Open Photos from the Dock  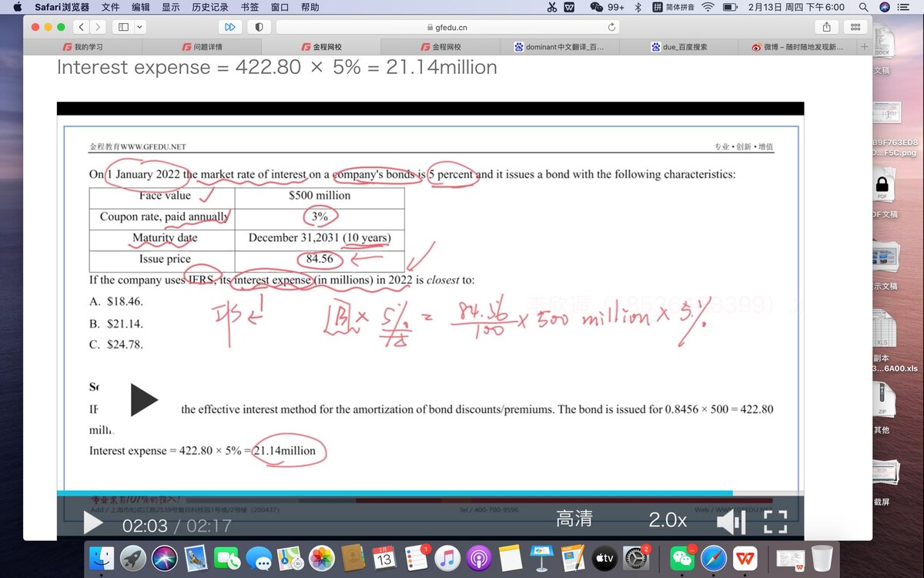coord(321,558)
